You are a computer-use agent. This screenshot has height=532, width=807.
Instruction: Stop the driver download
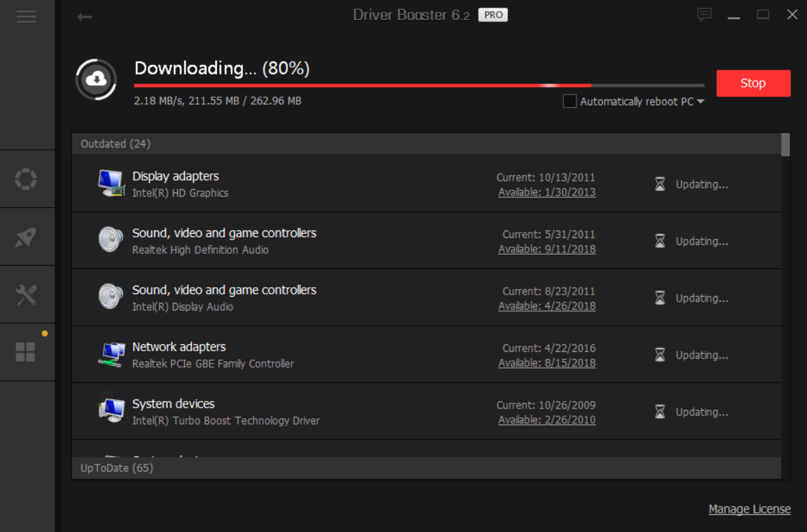pos(753,83)
